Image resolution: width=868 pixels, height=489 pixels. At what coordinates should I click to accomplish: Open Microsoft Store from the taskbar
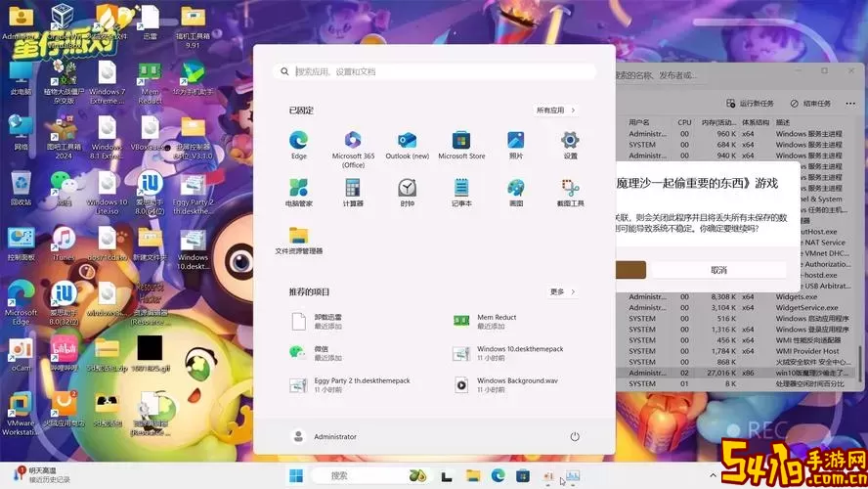[523, 475]
